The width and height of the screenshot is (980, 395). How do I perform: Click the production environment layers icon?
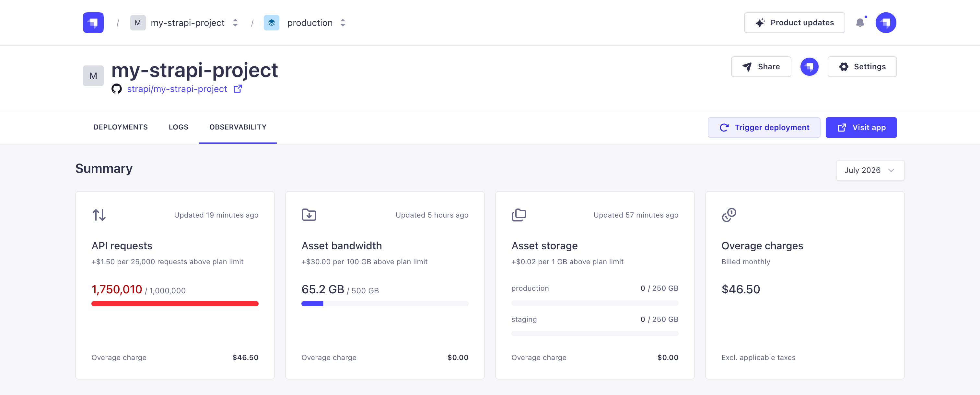271,23
